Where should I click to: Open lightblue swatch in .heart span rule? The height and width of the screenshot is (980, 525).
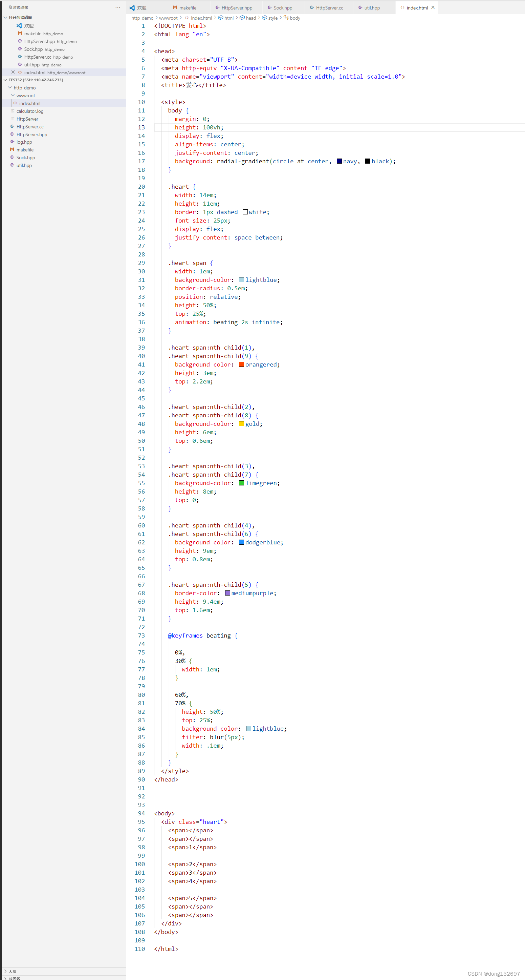(x=241, y=279)
